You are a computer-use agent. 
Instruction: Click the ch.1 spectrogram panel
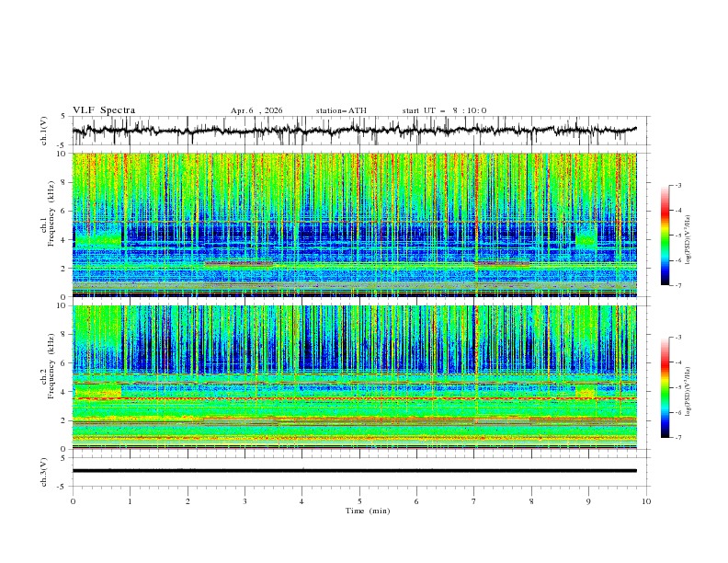pyautogui.click(x=355, y=224)
